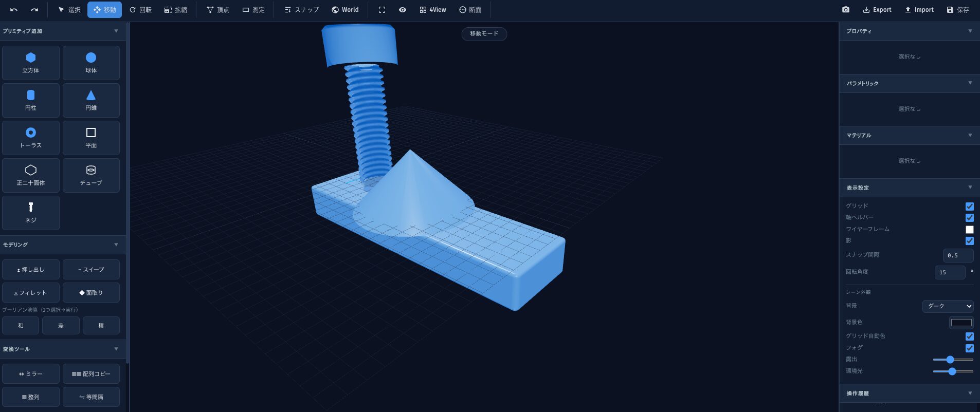Collapse the 表示設定 section
Image resolution: width=980 pixels, height=412 pixels.
tap(970, 188)
